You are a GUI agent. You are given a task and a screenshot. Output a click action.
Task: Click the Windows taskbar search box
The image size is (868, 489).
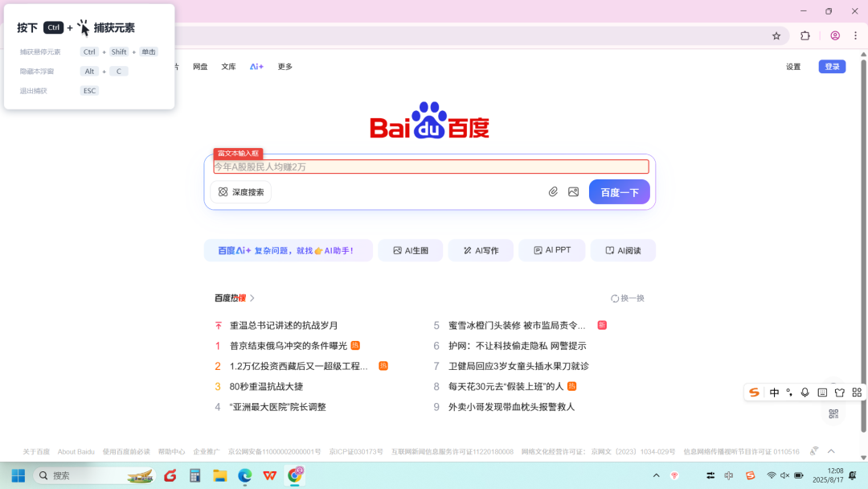(95, 475)
